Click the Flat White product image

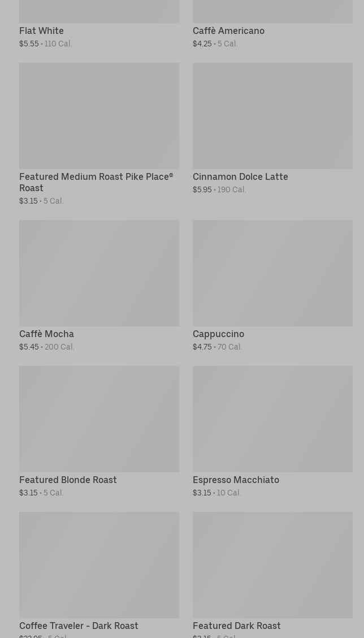[x=99, y=11]
